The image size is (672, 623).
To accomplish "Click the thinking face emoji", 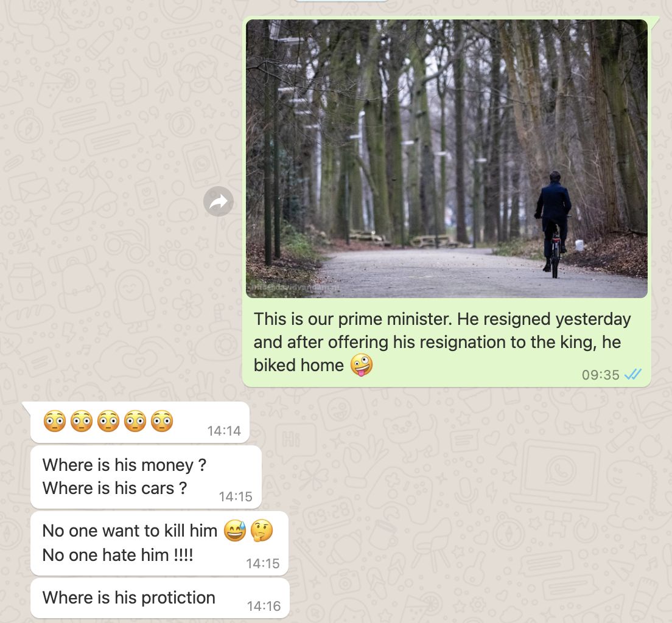I will (x=262, y=531).
